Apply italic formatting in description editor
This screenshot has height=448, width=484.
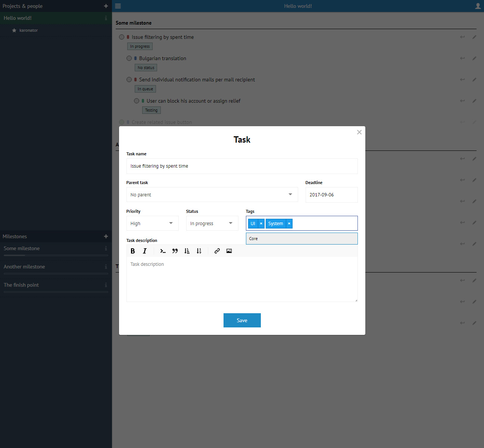click(145, 251)
